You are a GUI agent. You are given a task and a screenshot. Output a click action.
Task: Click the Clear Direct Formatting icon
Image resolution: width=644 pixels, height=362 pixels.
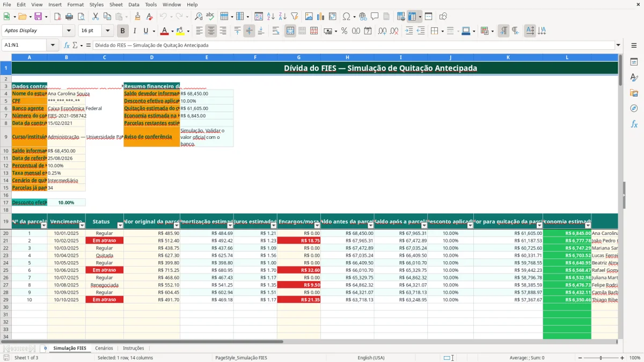pyautogui.click(x=149, y=17)
